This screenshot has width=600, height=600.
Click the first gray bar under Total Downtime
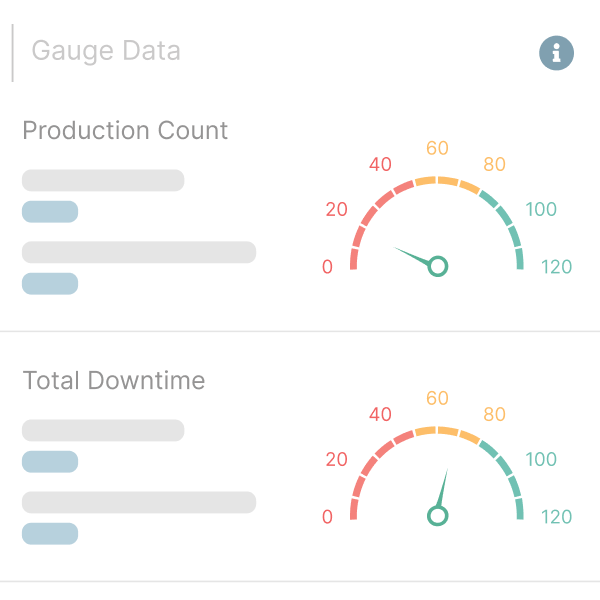coord(103,431)
